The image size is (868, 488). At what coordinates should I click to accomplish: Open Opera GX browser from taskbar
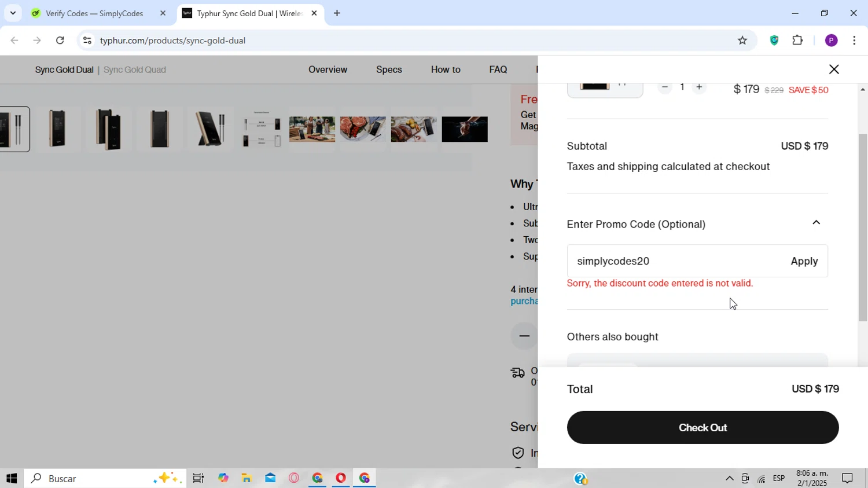(x=294, y=478)
